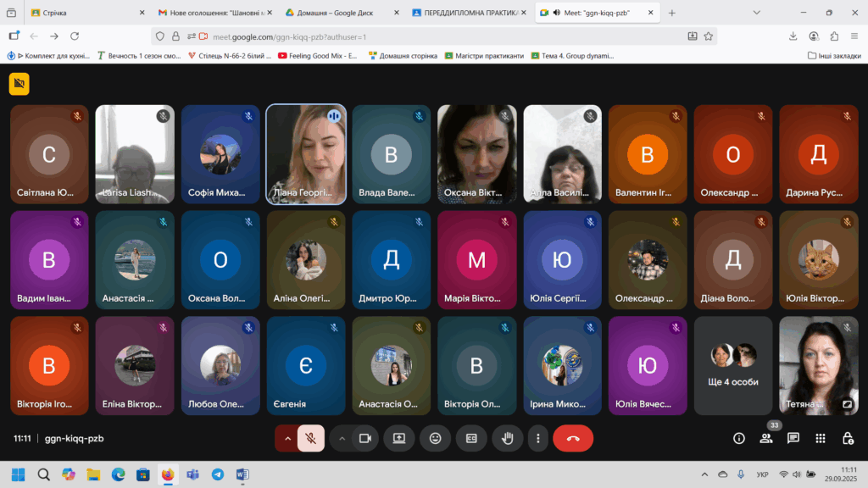This screenshot has width=868, height=488.
Task: Share your screen with the present button
Action: 398,438
